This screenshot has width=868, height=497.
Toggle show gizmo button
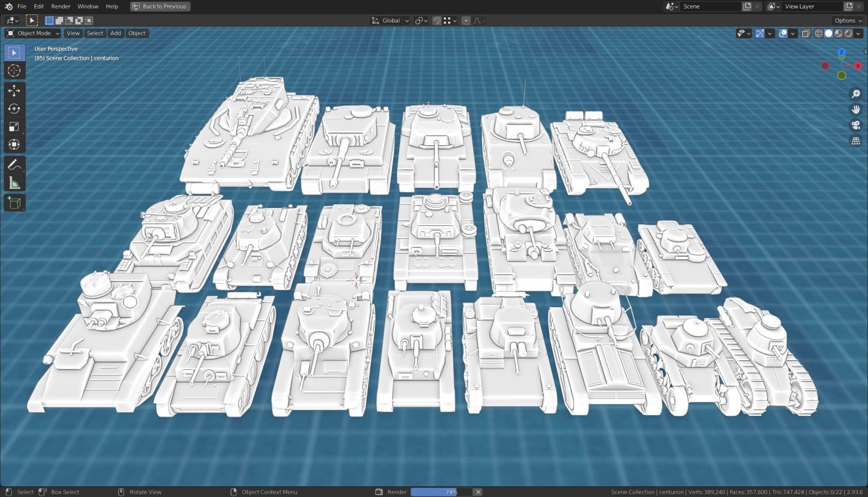(x=759, y=33)
